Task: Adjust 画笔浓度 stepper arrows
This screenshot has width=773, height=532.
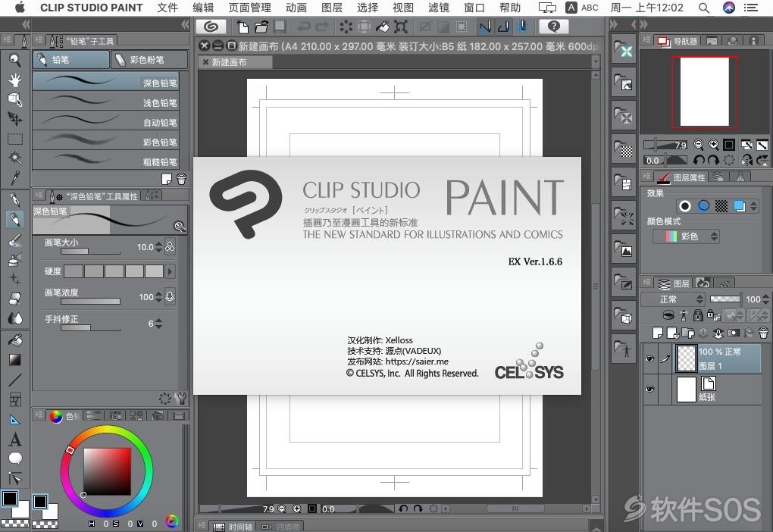Action: tap(158, 297)
